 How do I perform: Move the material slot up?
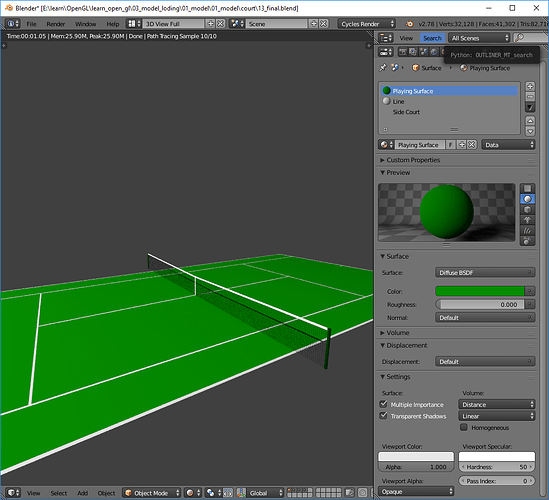pyautogui.click(x=530, y=121)
